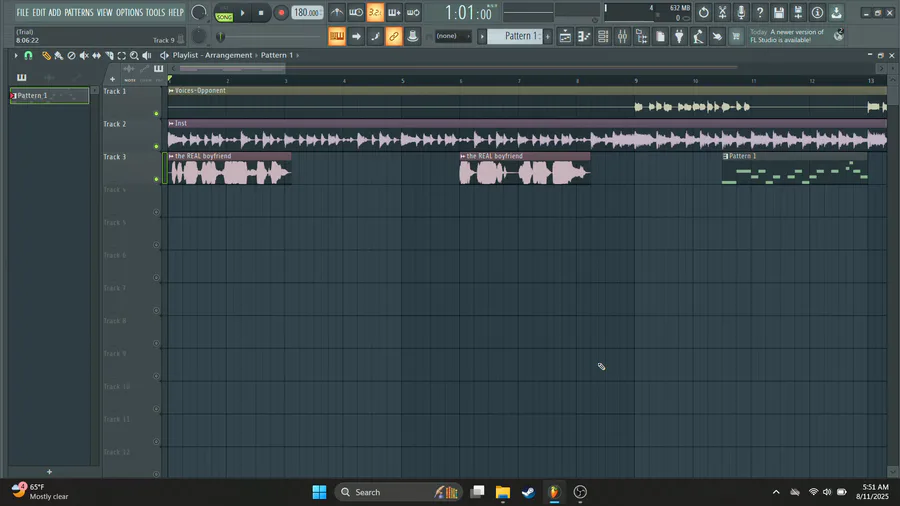Image resolution: width=900 pixels, height=506 pixels.
Task: Select the Slice tool
Action: click(109, 56)
